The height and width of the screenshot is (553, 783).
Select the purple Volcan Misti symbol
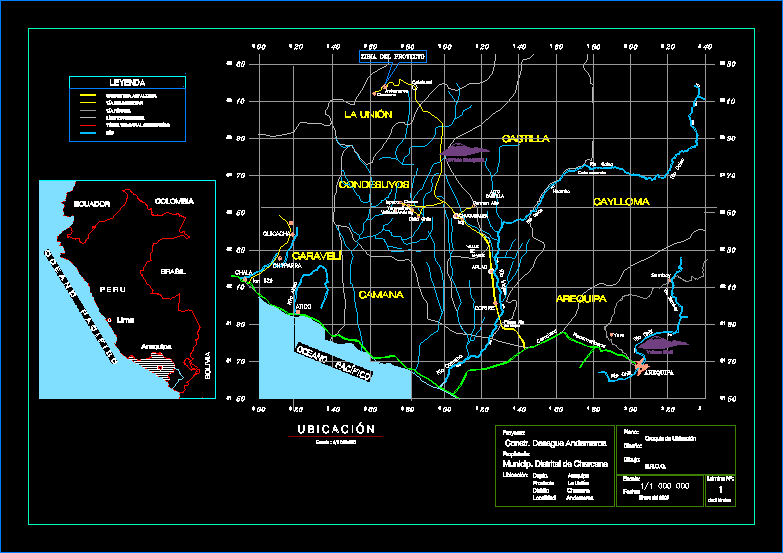pos(662,344)
